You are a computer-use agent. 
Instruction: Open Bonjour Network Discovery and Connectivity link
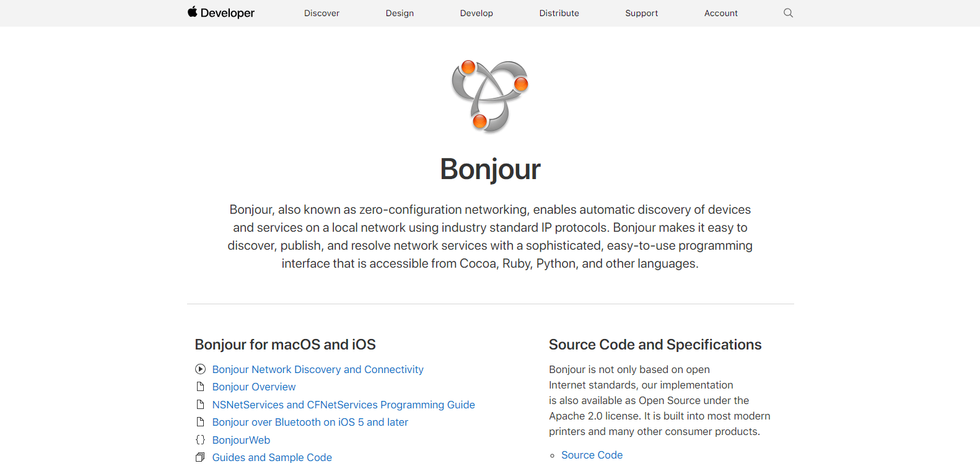click(318, 369)
